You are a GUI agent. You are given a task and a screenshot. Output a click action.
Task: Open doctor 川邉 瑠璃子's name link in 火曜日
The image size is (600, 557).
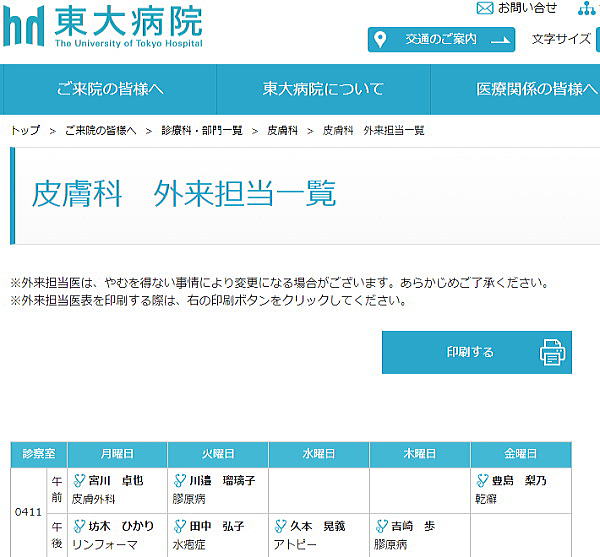[x=222, y=481]
